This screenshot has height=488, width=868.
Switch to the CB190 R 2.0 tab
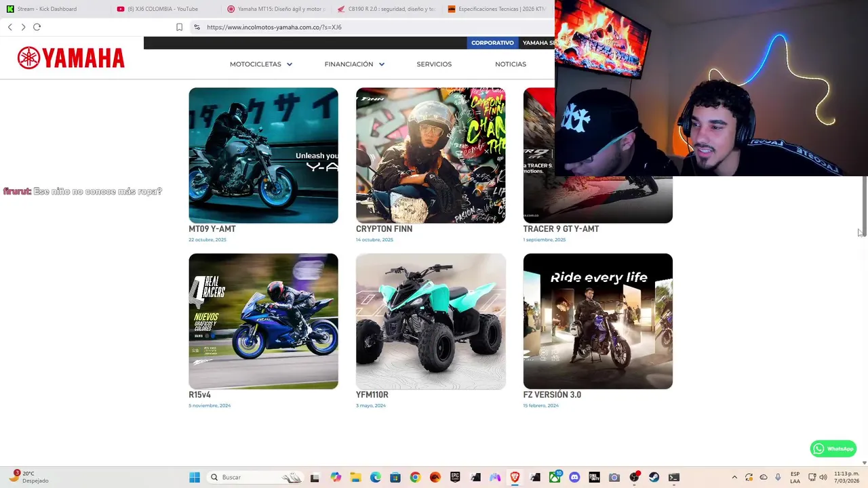(x=387, y=9)
